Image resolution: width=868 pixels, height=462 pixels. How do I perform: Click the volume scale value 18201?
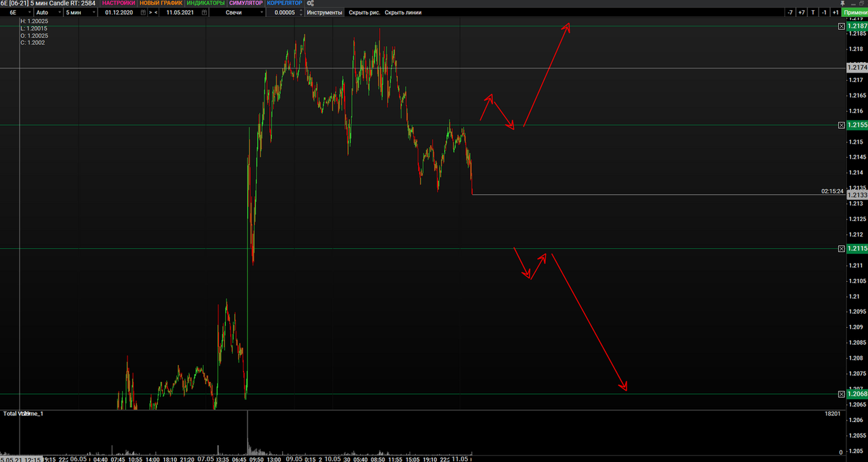click(x=833, y=413)
